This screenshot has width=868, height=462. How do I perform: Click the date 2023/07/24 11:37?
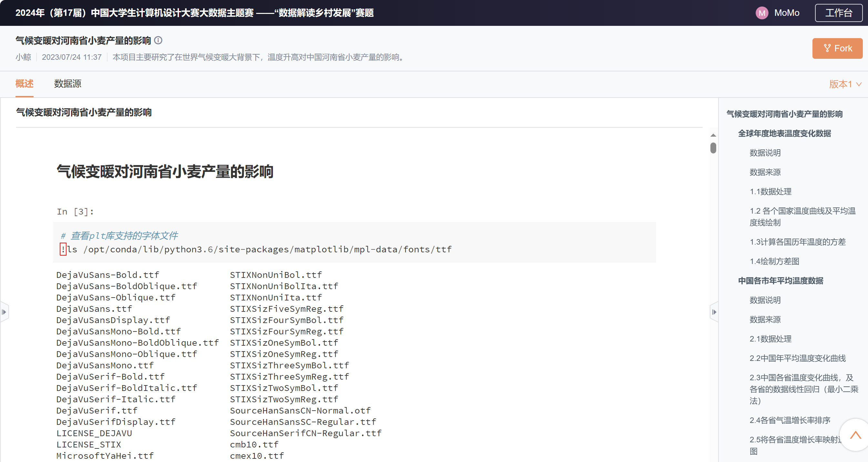pos(71,57)
